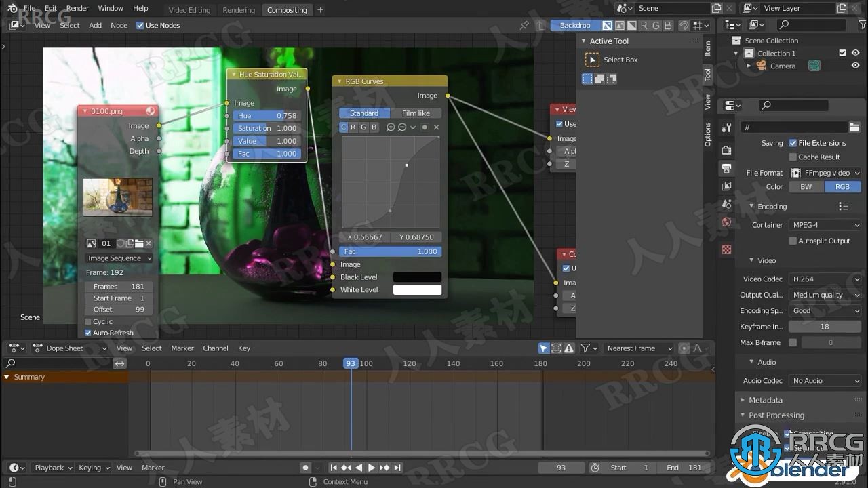
Task: Toggle Collection 1 exclude checkbox
Action: click(x=842, y=53)
